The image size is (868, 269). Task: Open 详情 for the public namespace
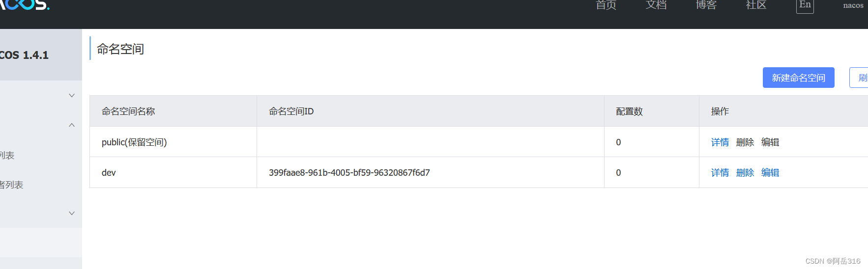720,142
